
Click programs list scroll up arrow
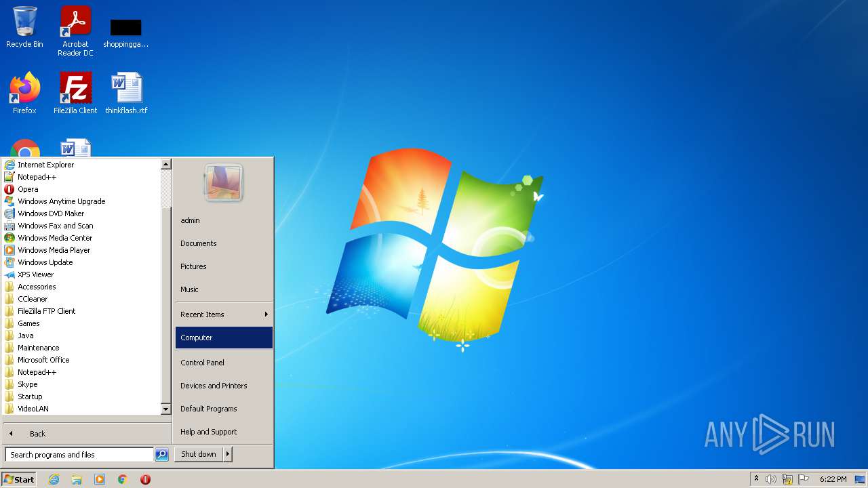click(165, 164)
